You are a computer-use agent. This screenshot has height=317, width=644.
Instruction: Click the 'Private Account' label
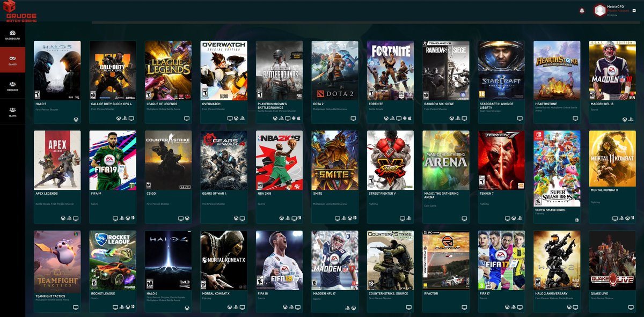pyautogui.click(x=617, y=10)
